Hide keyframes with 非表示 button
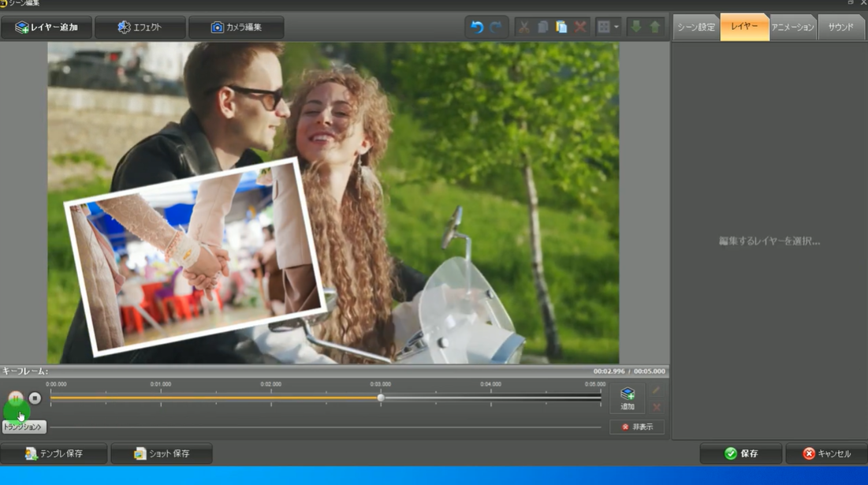Screen dimensions: 868x485 coord(636,427)
